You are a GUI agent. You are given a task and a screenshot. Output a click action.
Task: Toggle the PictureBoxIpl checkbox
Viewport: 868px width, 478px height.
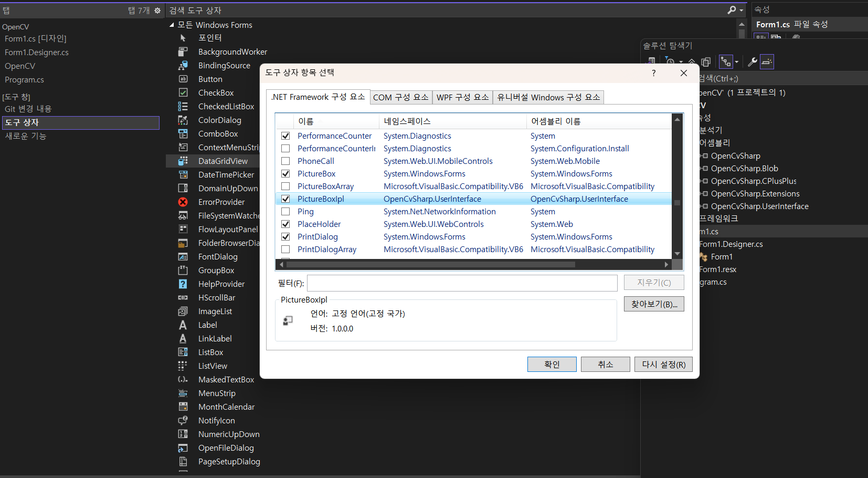tap(285, 199)
